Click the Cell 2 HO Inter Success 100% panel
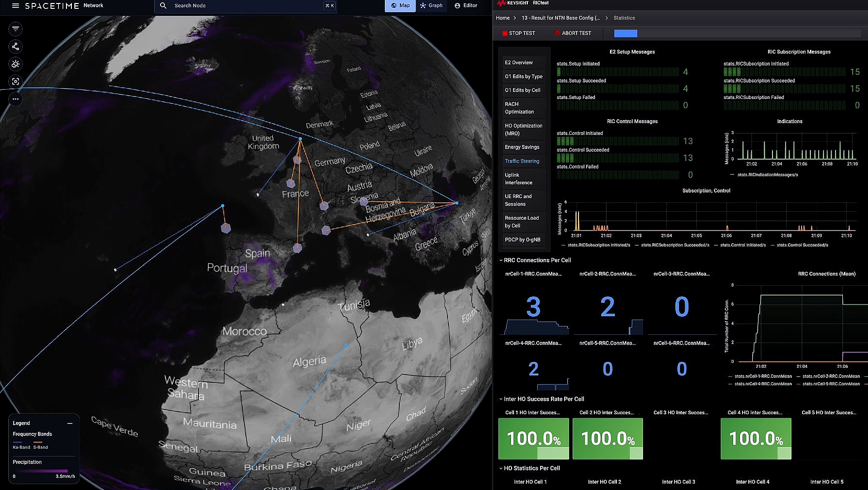868x490 pixels. [x=608, y=439]
